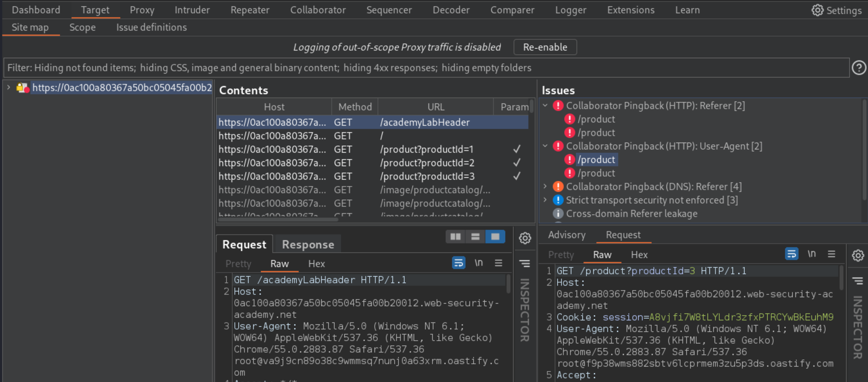Toggle \n non-printing characters in Issues request viewer
The image size is (868, 382).
point(811,253)
